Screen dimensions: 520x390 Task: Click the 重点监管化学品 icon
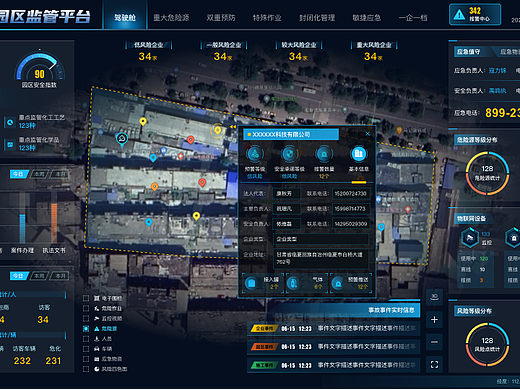pyautogui.click(x=10, y=145)
